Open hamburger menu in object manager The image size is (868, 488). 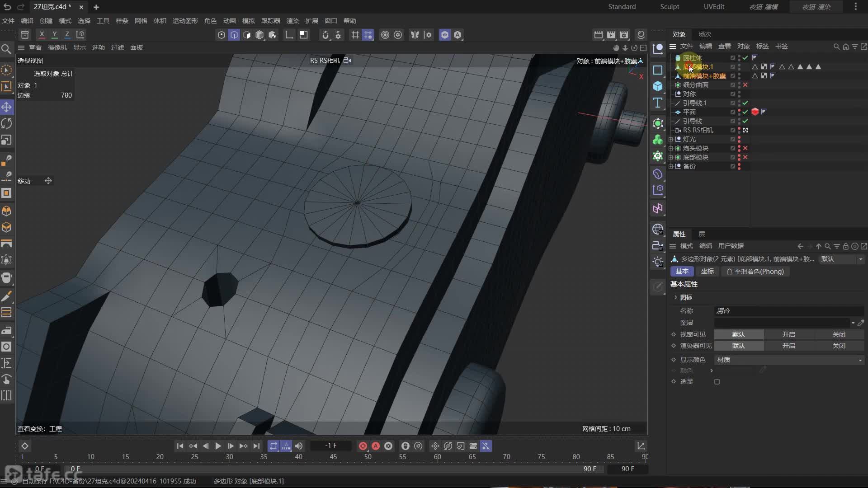tap(673, 47)
